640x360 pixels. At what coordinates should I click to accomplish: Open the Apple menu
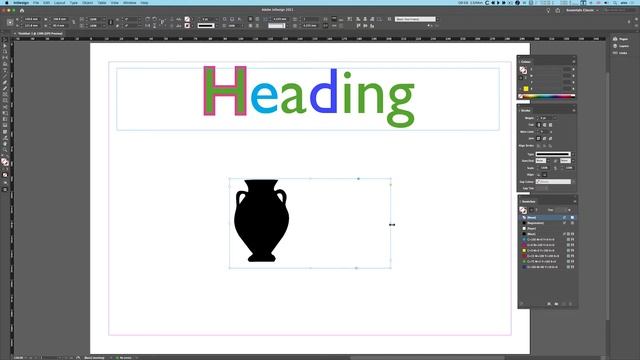[6, 3]
